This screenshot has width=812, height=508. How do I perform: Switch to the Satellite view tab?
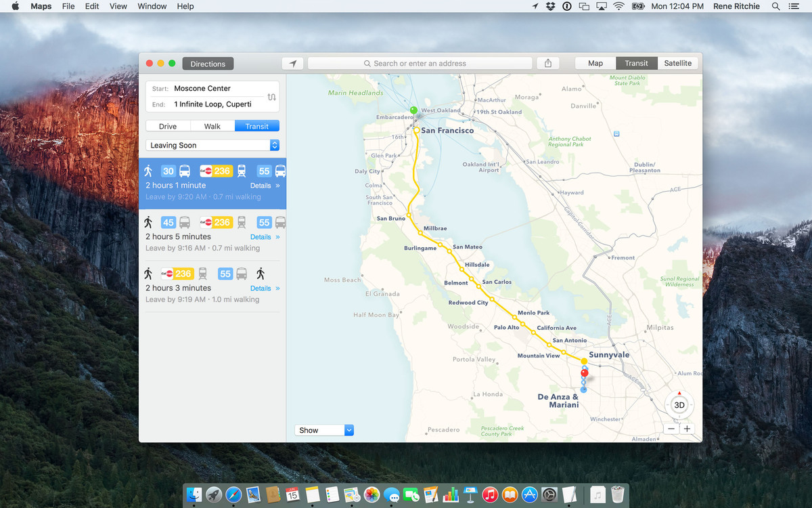tap(677, 63)
